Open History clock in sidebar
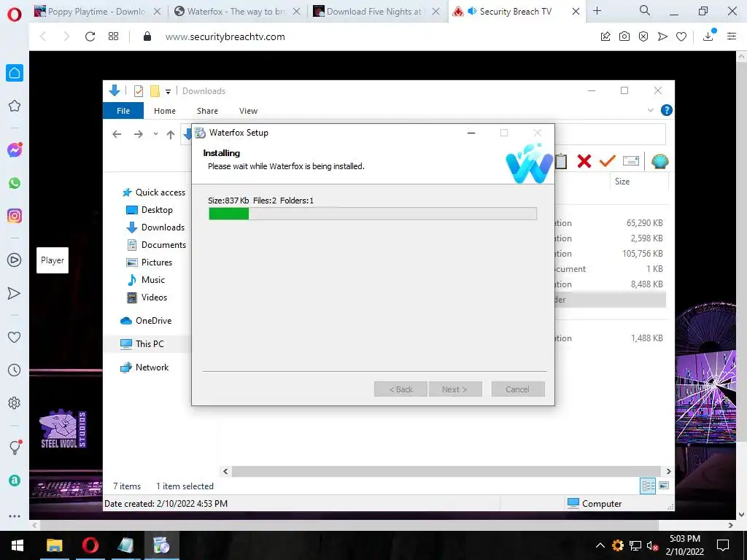The height and width of the screenshot is (560, 747). (x=15, y=370)
